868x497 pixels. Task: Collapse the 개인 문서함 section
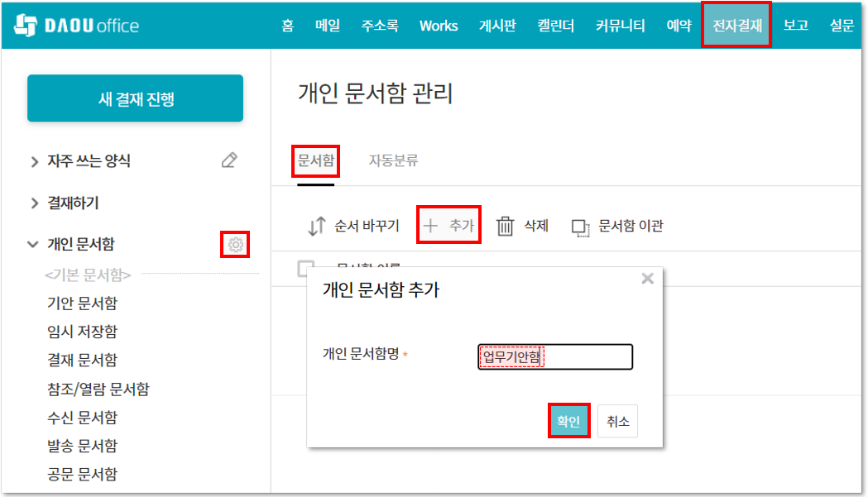(x=33, y=245)
